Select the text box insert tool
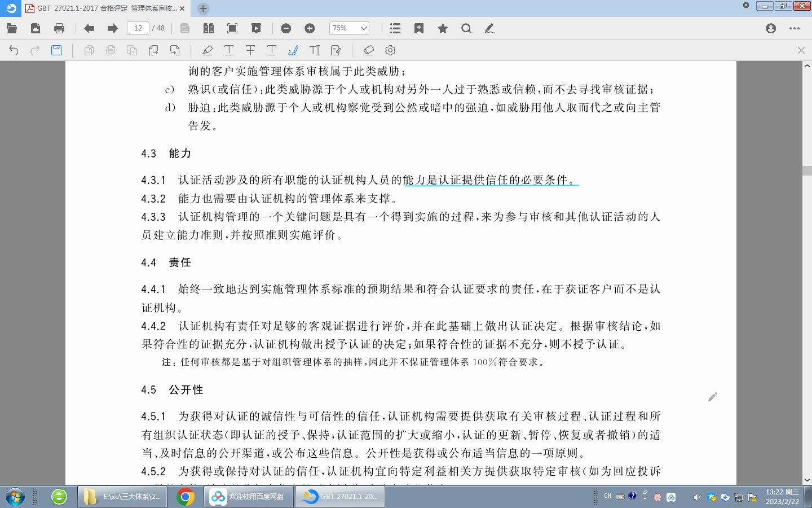 click(x=315, y=50)
